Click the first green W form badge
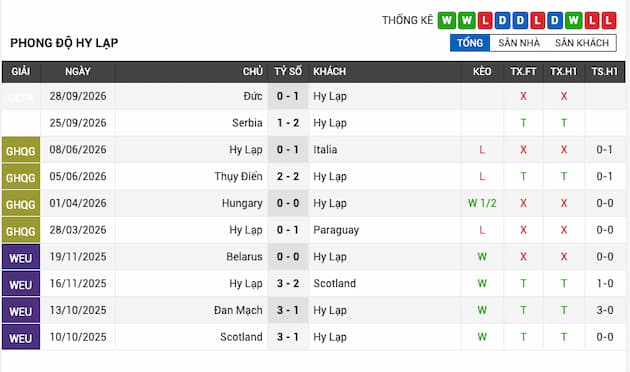Image resolution: width=630 pixels, height=372 pixels. (x=447, y=20)
